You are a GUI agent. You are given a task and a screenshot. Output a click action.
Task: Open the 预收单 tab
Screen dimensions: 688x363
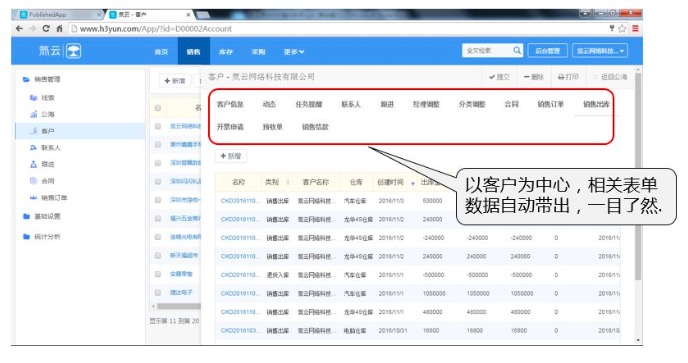pyautogui.click(x=272, y=127)
